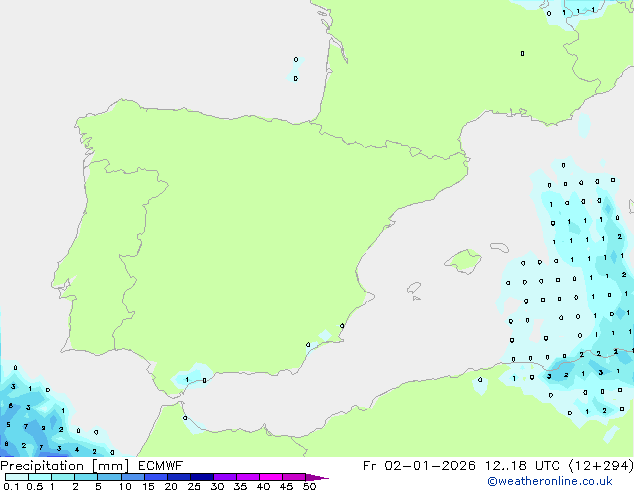Click the '12..18 UTC' time range text
The width and height of the screenshot is (634, 490).
pyautogui.click(x=522, y=466)
